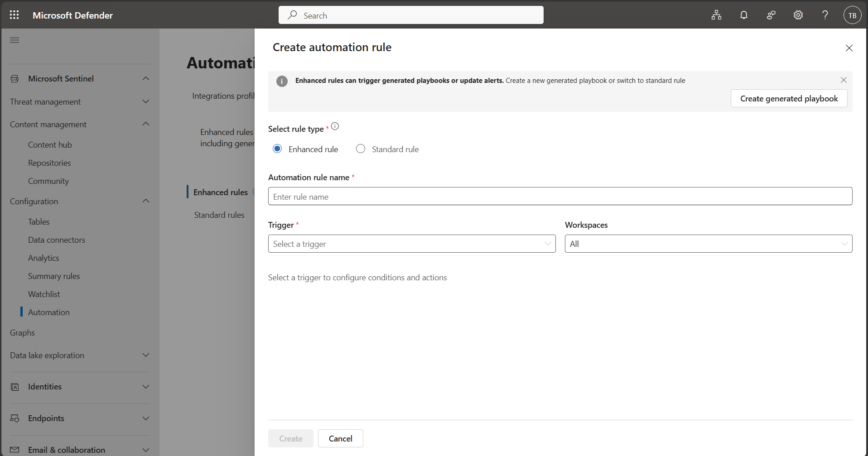Click Create generated playbook button
The image size is (868, 456).
point(789,99)
